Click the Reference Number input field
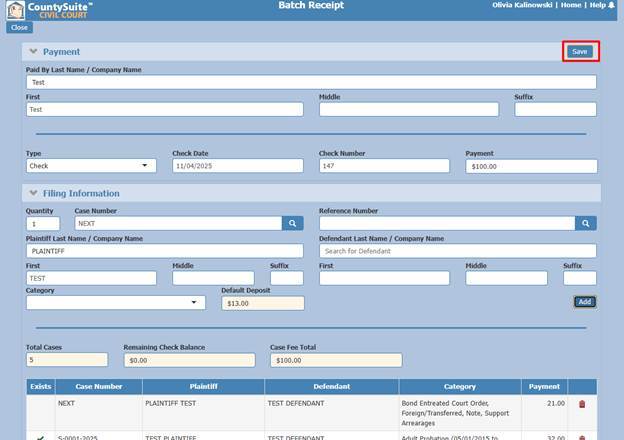This screenshot has width=624, height=440. pos(447,223)
